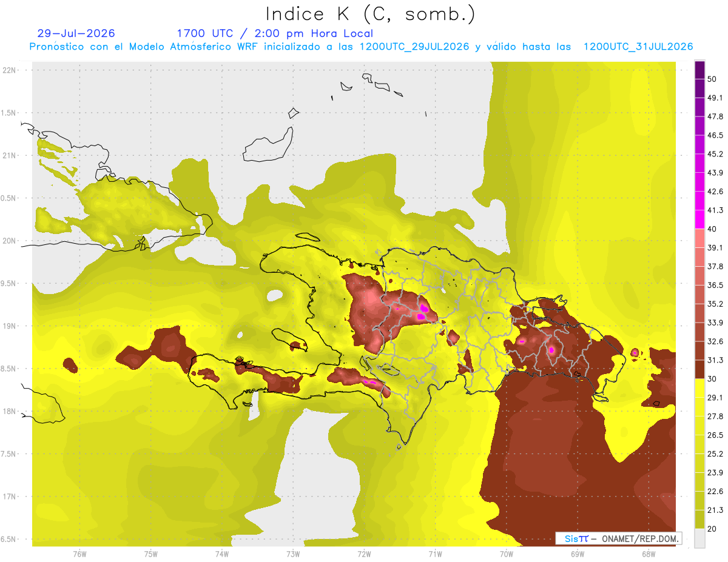Click the "17N" latitude label
The height and width of the screenshot is (562, 728).
[9, 497]
